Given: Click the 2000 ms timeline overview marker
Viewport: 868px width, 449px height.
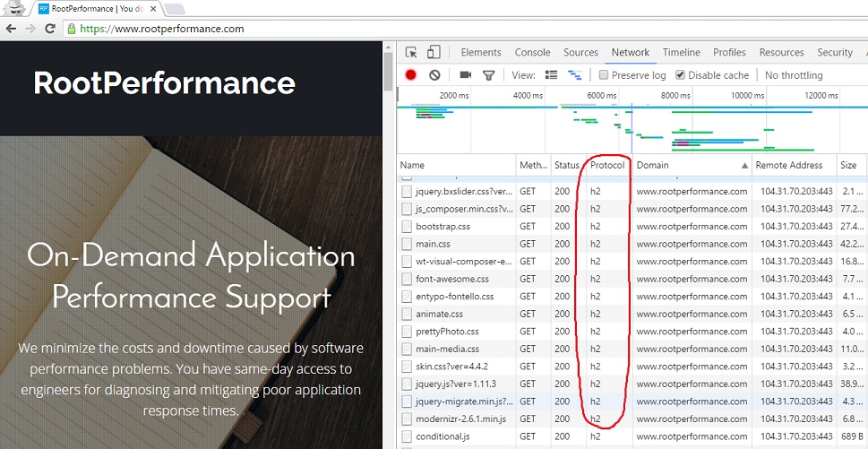Looking at the screenshot, I should (x=454, y=95).
